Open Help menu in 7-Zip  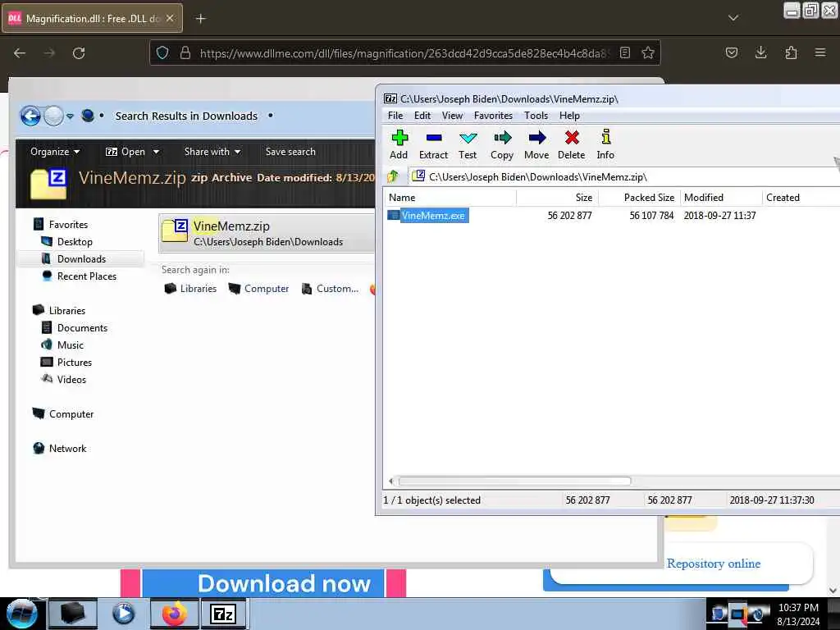tap(569, 115)
